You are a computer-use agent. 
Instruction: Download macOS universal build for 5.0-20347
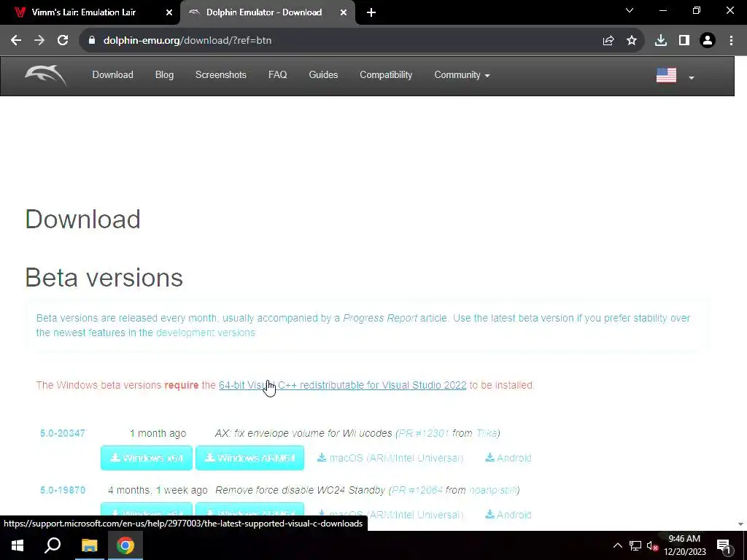point(390,458)
